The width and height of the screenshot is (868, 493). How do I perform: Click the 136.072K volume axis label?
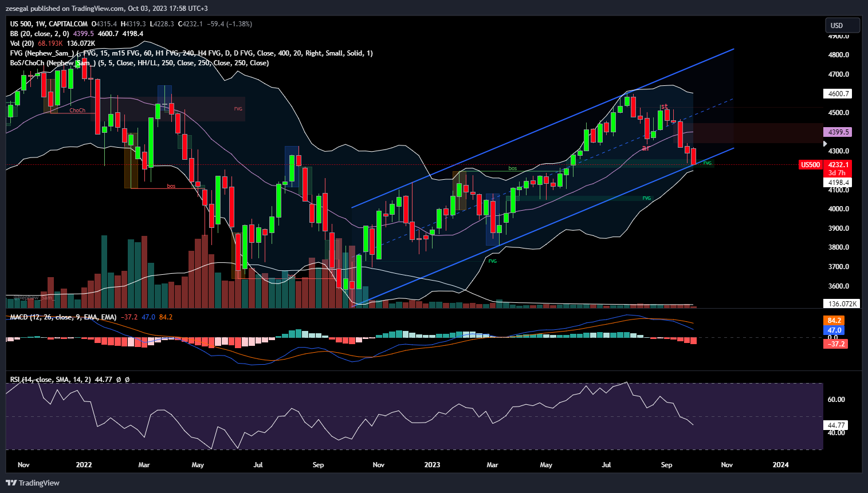[842, 303]
